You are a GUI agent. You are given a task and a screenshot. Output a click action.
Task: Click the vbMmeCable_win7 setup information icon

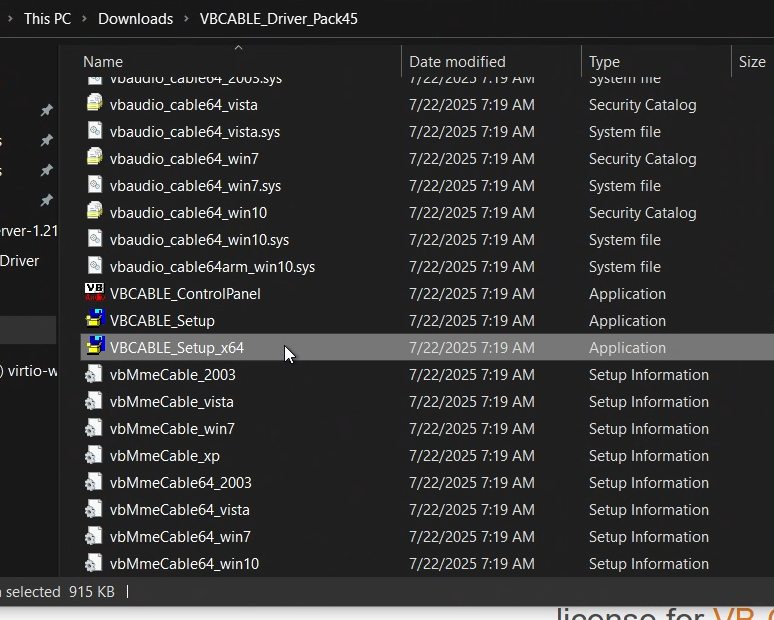click(x=93, y=427)
